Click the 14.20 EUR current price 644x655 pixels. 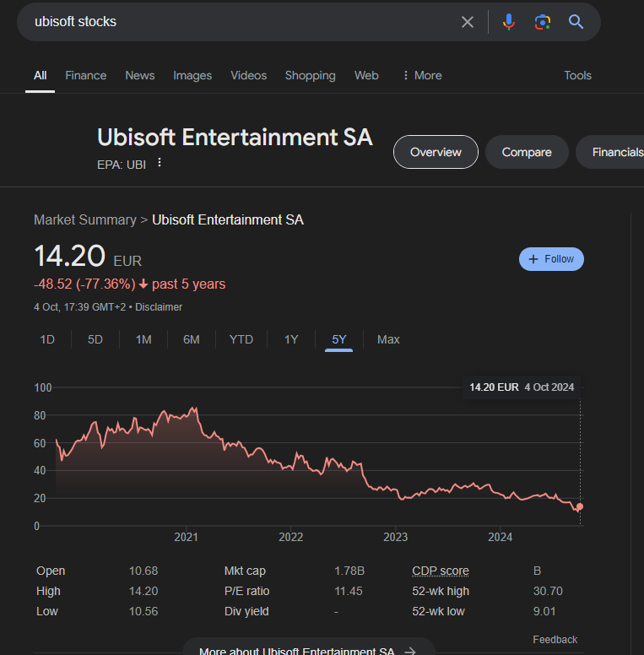click(88, 256)
